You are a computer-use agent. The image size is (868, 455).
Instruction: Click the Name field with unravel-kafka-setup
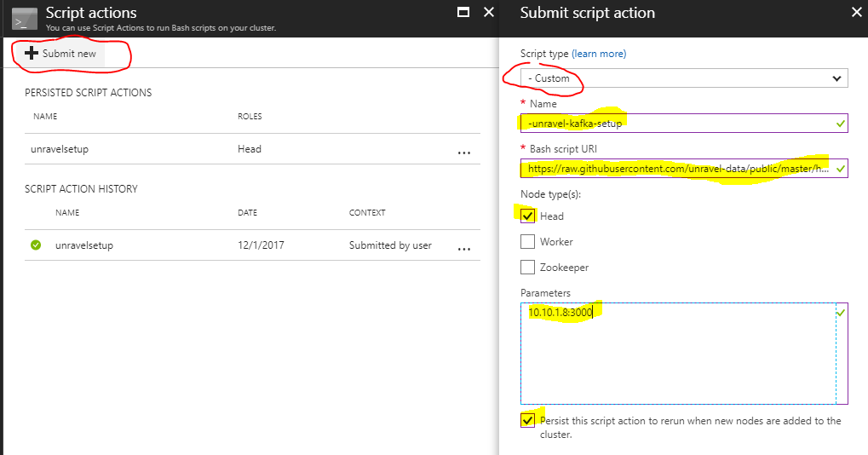tap(684, 123)
